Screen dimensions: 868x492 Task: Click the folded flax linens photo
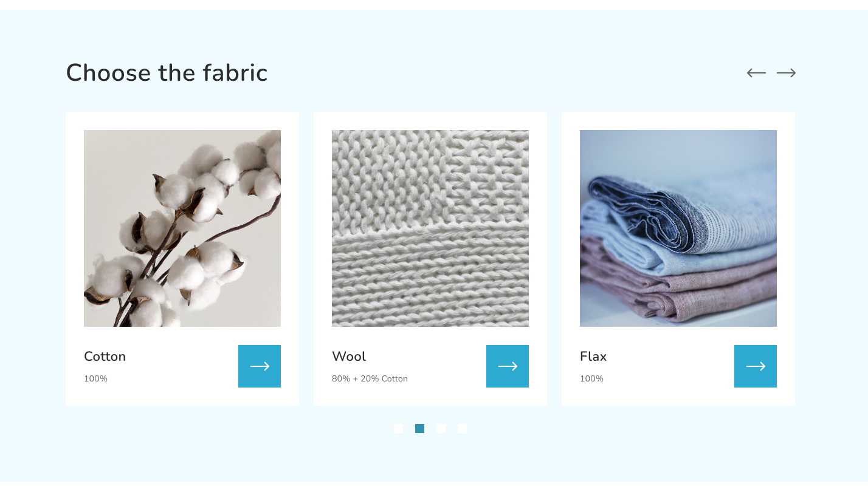coord(678,228)
